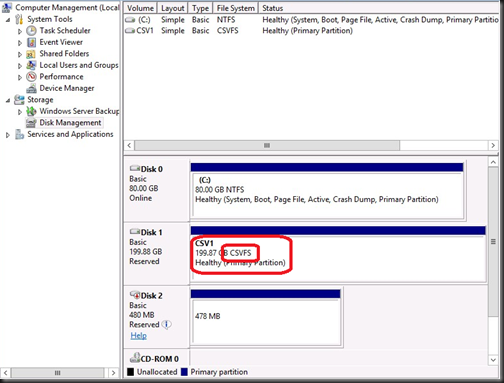
Task: Collapse the Storage node
Action: pyautogui.click(x=8, y=100)
